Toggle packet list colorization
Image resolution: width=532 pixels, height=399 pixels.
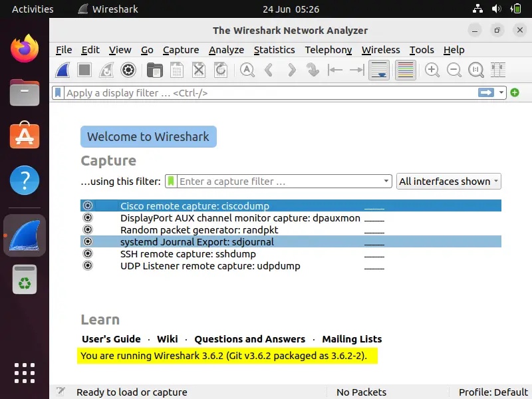pos(407,69)
